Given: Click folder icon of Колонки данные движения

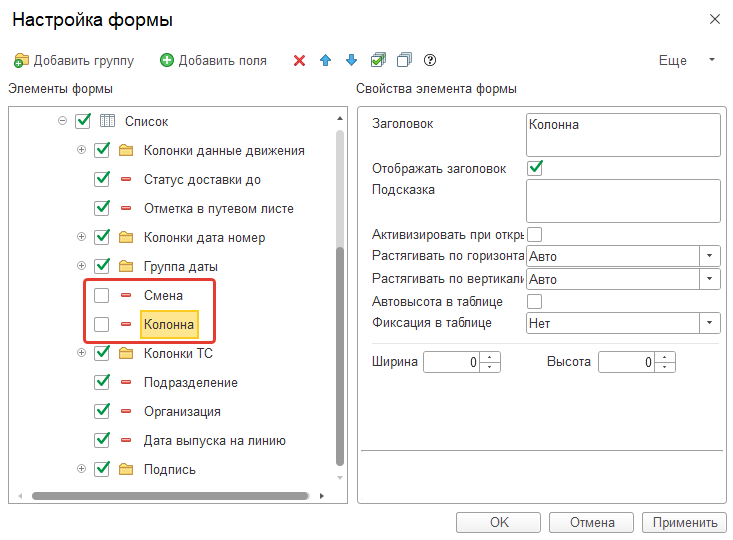Looking at the screenshot, I should click(x=126, y=150).
